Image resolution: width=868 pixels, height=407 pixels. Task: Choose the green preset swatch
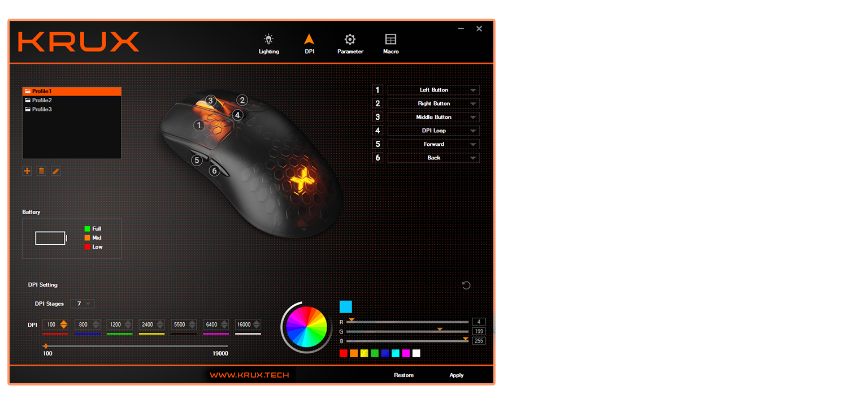coord(375,353)
